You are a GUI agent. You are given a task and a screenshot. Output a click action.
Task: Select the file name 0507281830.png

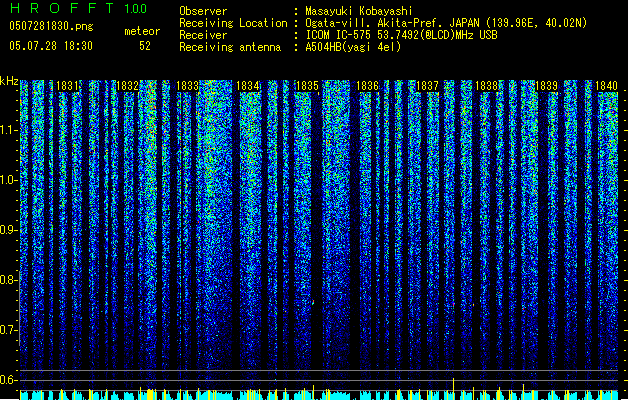click(x=51, y=26)
